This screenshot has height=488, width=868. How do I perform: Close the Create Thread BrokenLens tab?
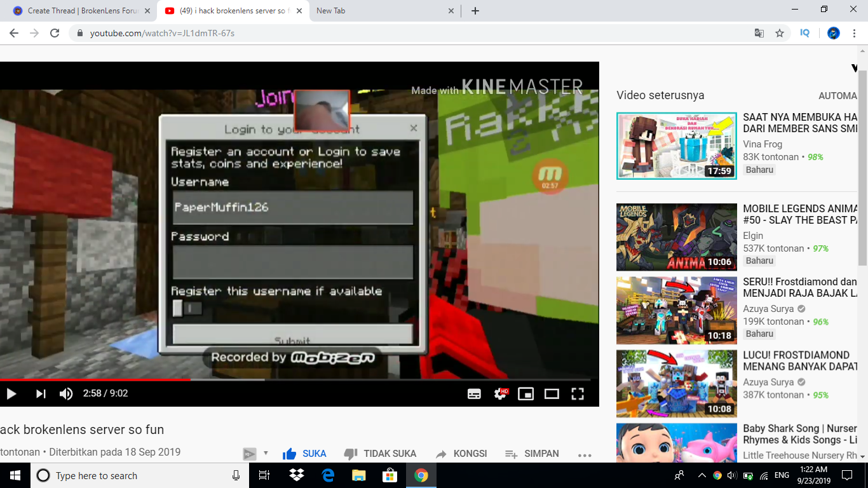(147, 11)
